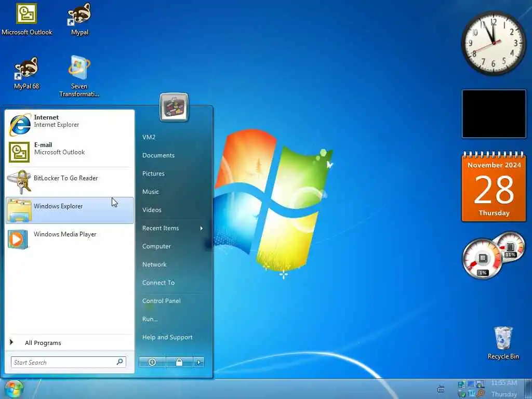Open the on-screen keyboard tray icon

click(441, 389)
